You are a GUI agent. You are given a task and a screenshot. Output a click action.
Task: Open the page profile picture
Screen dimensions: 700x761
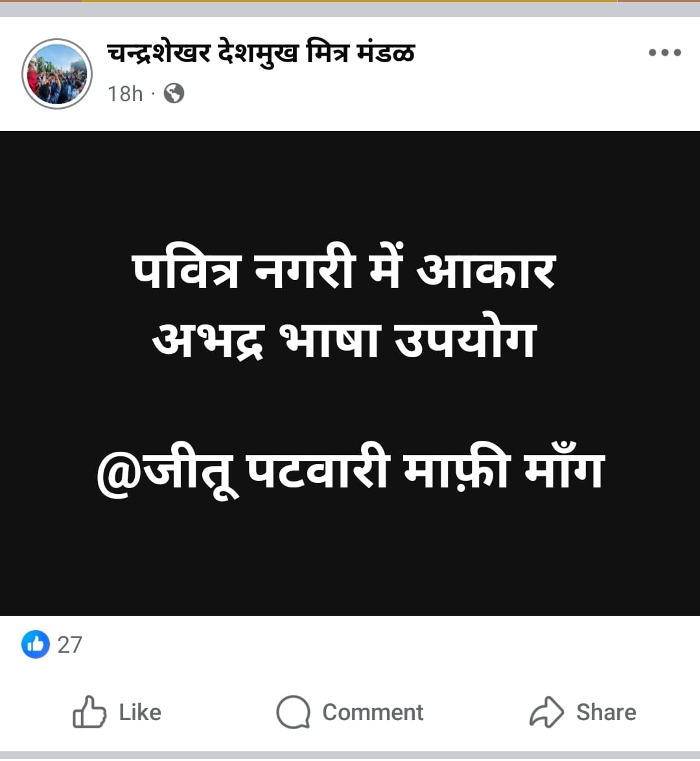pyautogui.click(x=57, y=74)
